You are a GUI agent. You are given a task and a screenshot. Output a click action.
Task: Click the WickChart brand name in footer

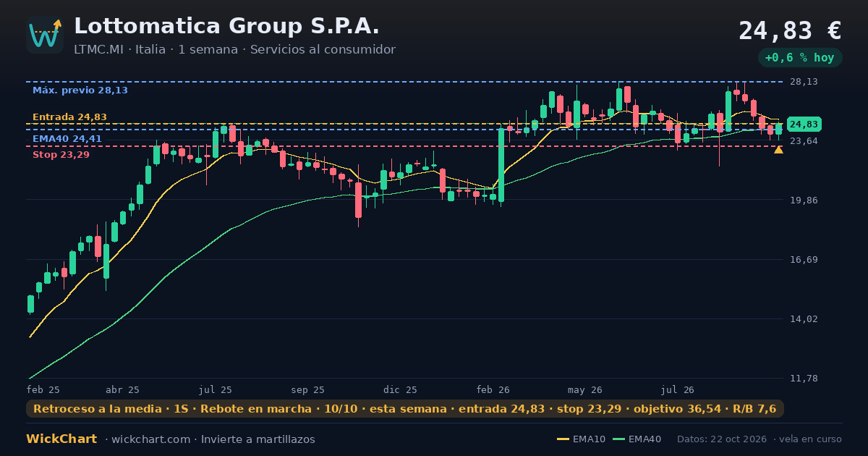[x=61, y=439]
